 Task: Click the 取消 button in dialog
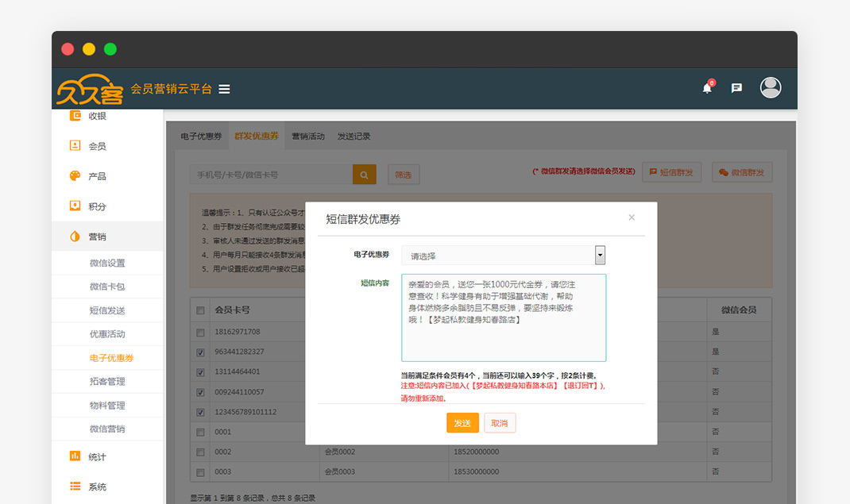pyautogui.click(x=499, y=423)
